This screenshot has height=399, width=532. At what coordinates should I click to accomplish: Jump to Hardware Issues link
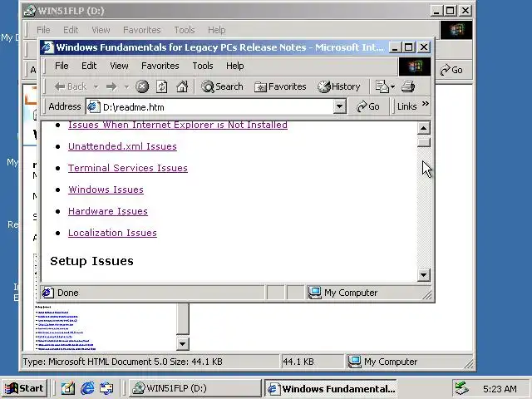click(108, 211)
